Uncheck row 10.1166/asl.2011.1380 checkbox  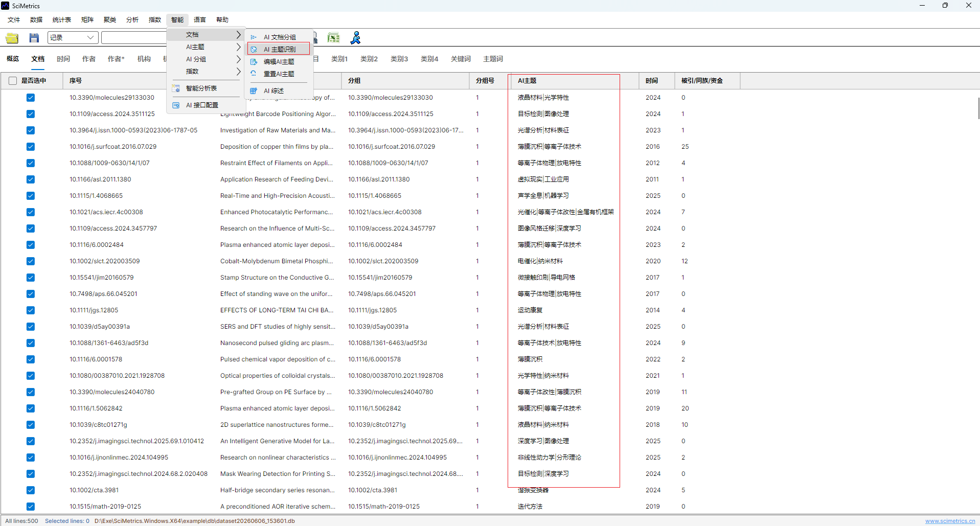[x=31, y=179]
